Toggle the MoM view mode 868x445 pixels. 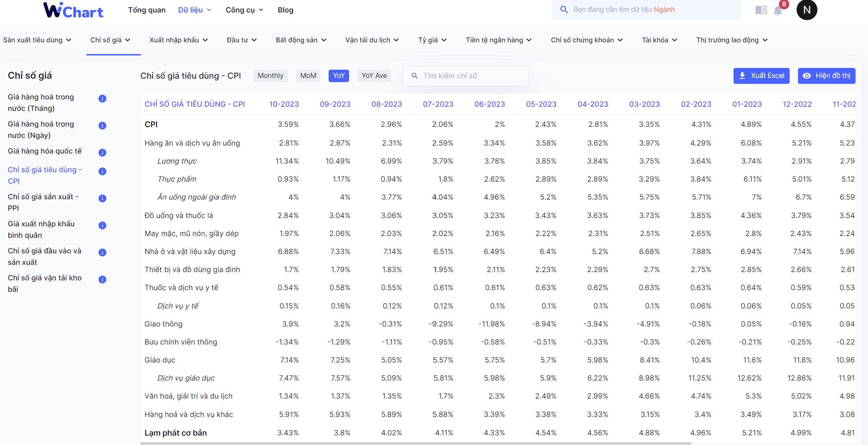coord(309,76)
